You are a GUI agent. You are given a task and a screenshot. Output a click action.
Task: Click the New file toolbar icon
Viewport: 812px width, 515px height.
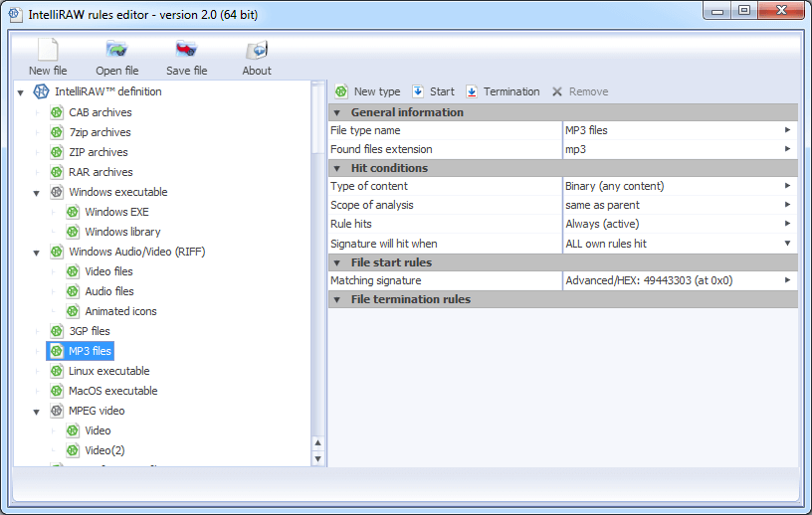pos(48,50)
